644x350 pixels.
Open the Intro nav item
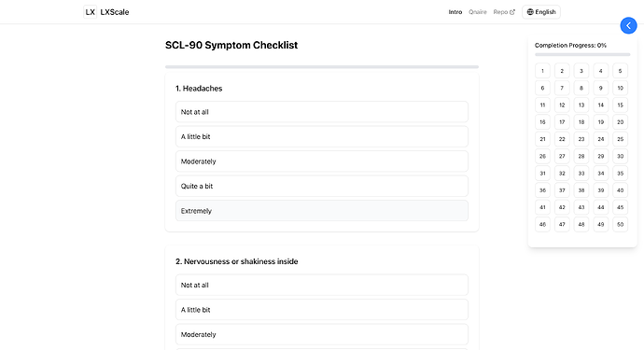point(455,12)
